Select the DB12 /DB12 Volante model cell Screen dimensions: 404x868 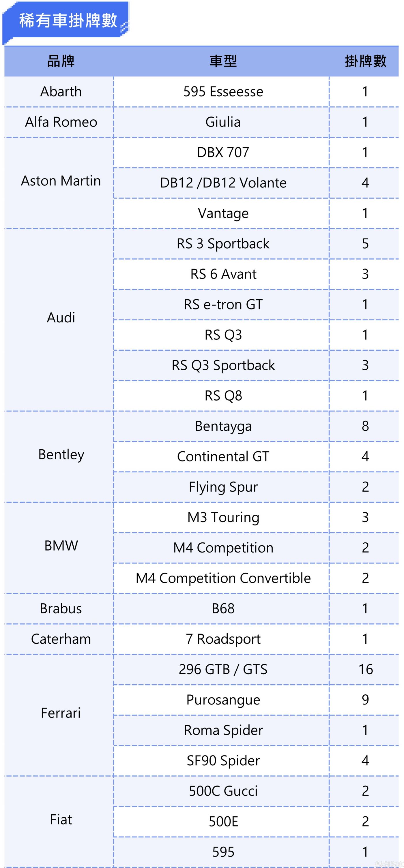(223, 183)
